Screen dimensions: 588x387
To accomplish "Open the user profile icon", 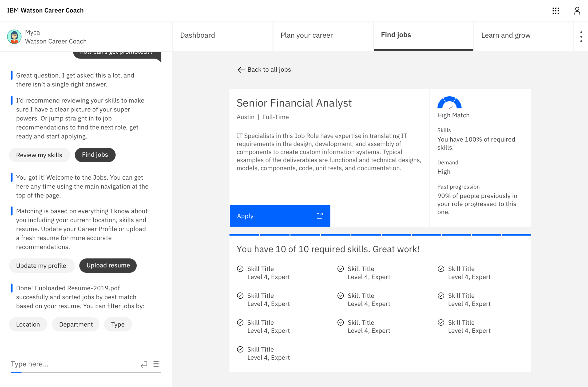I will point(577,11).
